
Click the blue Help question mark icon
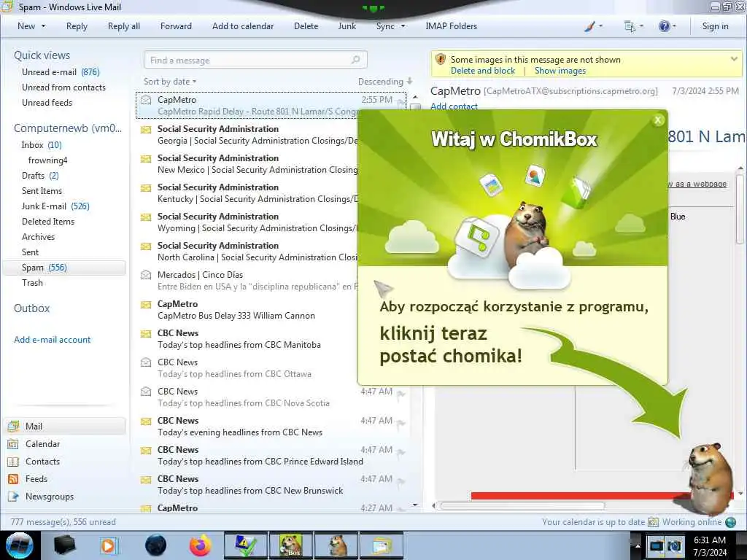(x=664, y=26)
